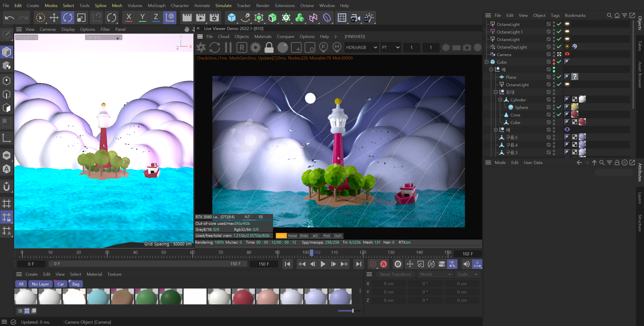Click the X position input field
Screen dimensions: 644x326
[389, 283]
